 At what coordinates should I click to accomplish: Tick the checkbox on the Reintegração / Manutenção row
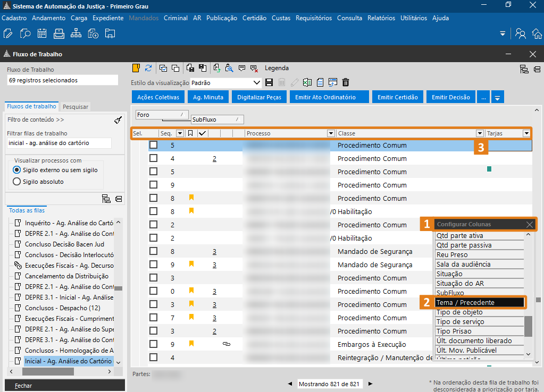[x=153, y=357]
